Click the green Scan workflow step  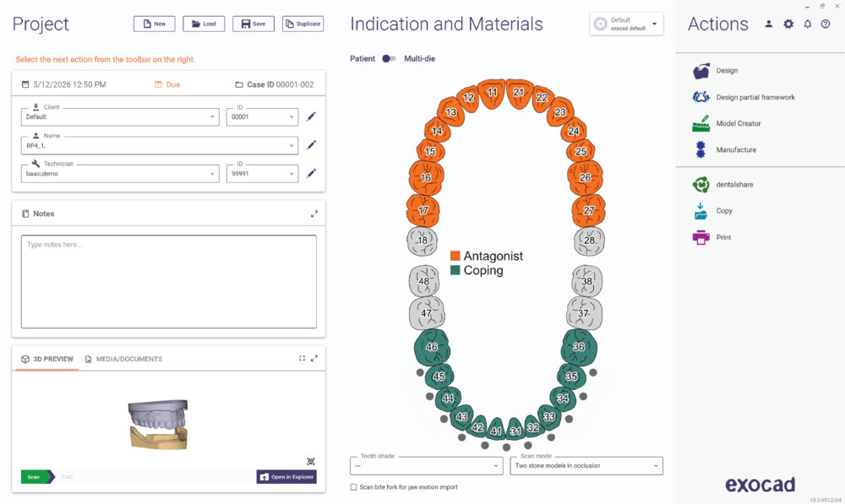pyautogui.click(x=36, y=476)
